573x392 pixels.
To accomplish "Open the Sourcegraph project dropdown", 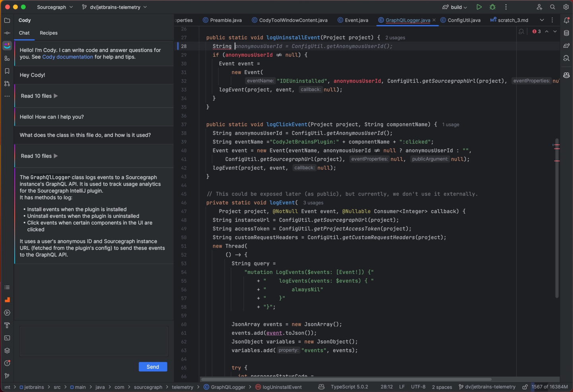I will 55,7.
